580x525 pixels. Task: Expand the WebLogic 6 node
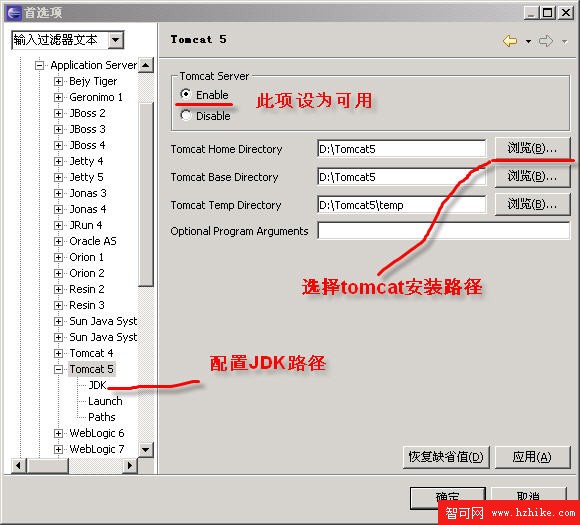click(58, 433)
